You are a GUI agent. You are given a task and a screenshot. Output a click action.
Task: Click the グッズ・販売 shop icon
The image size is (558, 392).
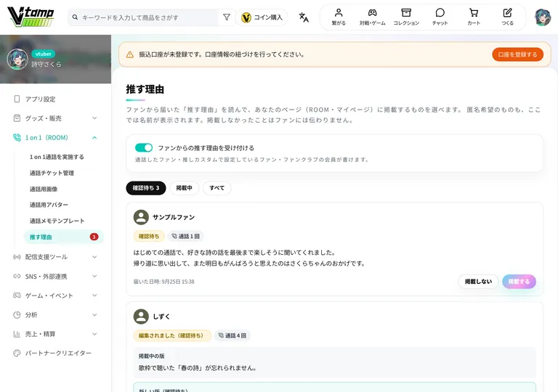(x=17, y=118)
